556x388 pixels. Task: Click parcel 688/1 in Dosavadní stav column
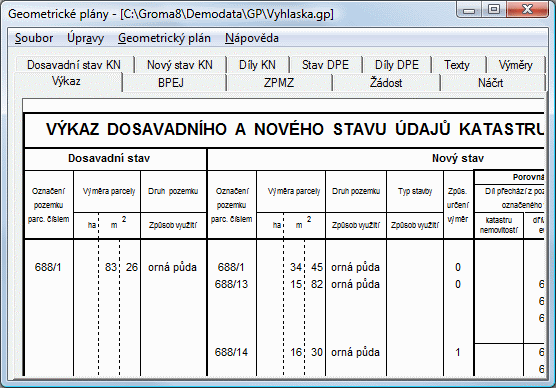48,267
